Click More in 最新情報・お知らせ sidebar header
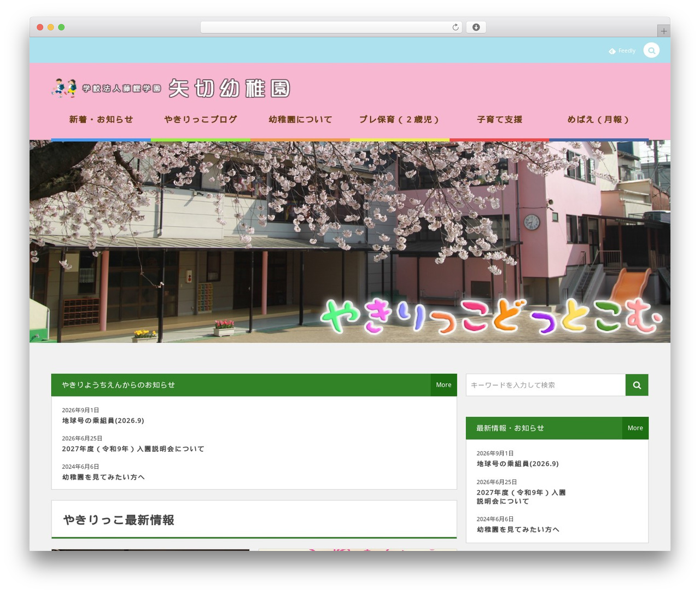This screenshot has height=593, width=700. coord(635,428)
